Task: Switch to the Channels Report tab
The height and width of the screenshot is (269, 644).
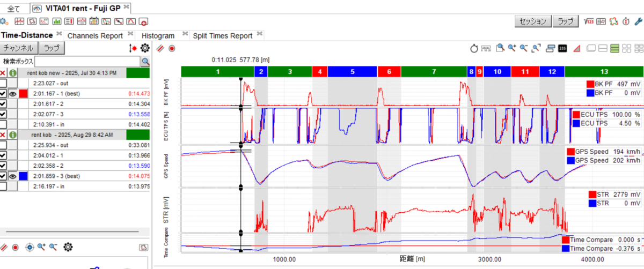Action: click(95, 35)
